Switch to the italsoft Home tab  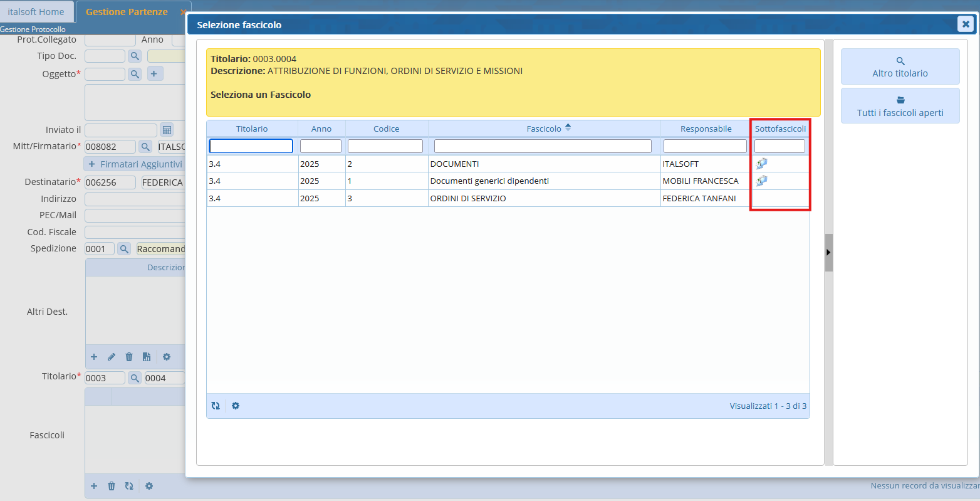(36, 12)
